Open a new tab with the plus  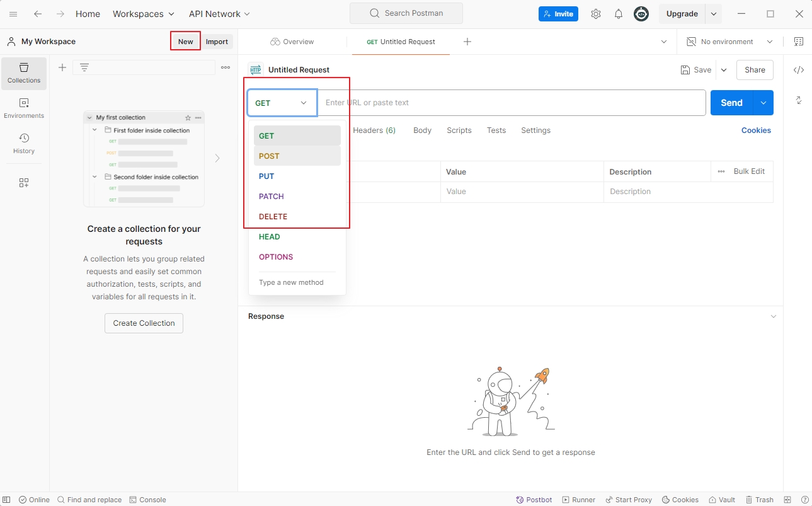tap(467, 42)
